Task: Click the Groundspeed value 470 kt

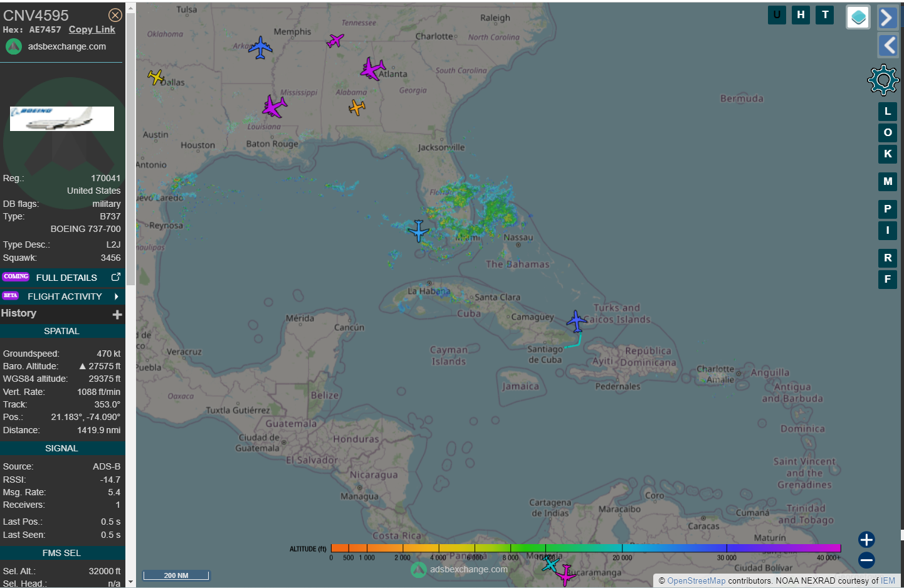Action: 108,354
